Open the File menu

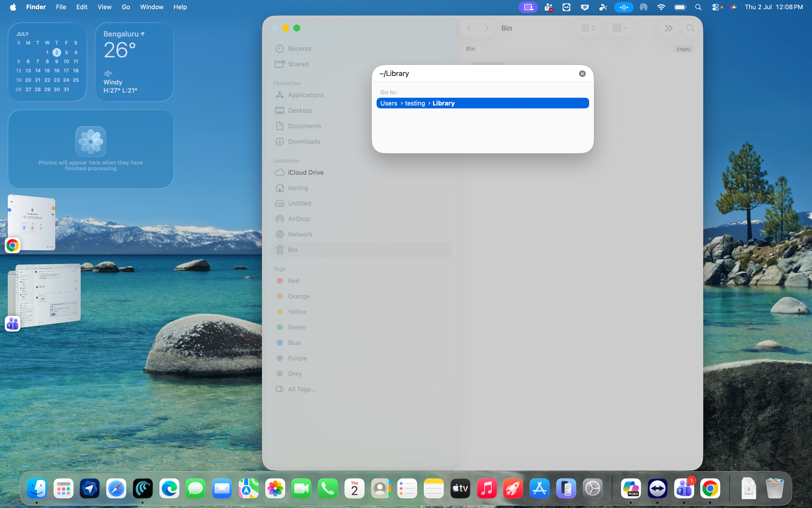pyautogui.click(x=61, y=7)
